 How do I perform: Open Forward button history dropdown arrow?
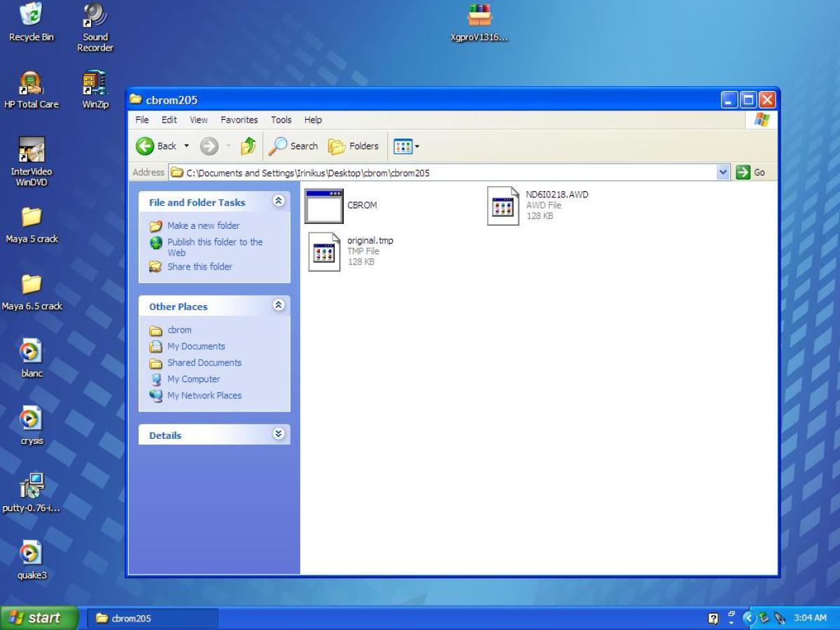coord(228,146)
